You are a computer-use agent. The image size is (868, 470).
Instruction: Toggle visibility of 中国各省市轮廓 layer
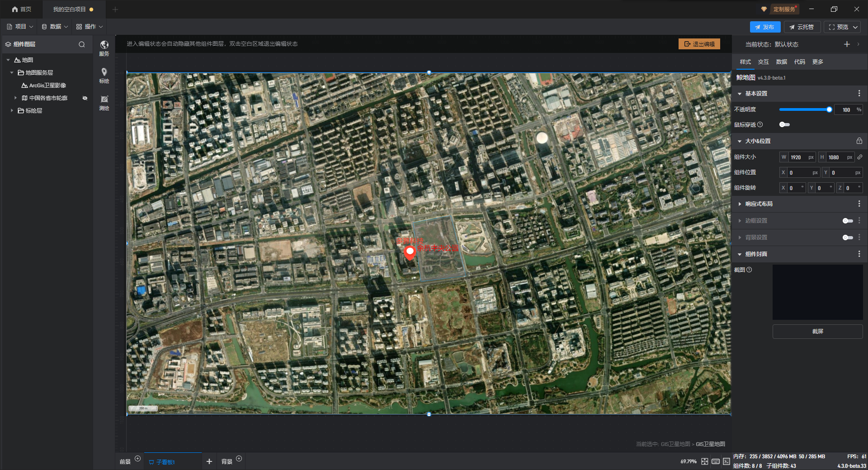pos(85,98)
